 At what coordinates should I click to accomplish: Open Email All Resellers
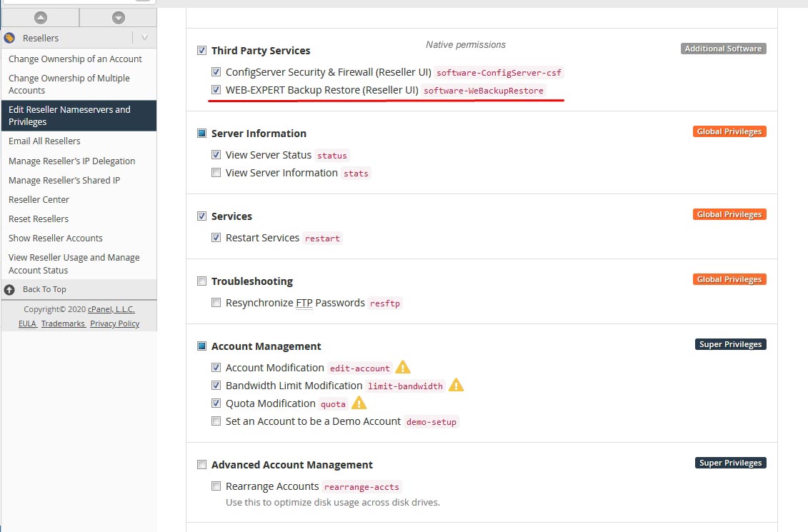click(x=44, y=141)
